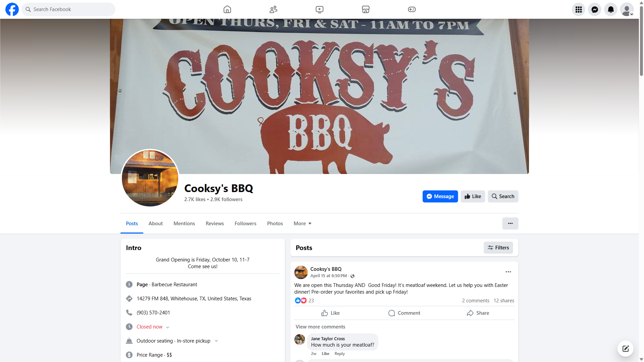The image size is (644, 362).
Task: Expand the Outdoor seating services chevron
Action: point(216,341)
